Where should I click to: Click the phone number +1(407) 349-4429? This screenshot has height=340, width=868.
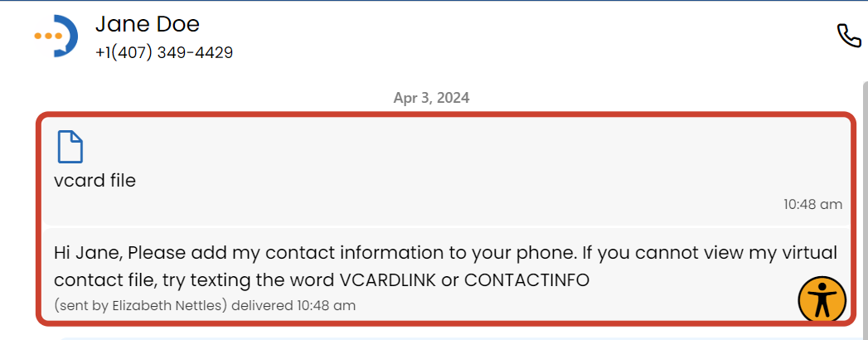point(163,52)
